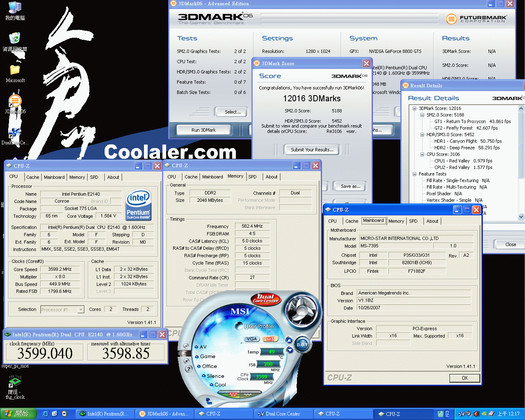Open Memory tab in right CPU-Z window
The height and width of the screenshot is (420, 525).
click(396, 221)
